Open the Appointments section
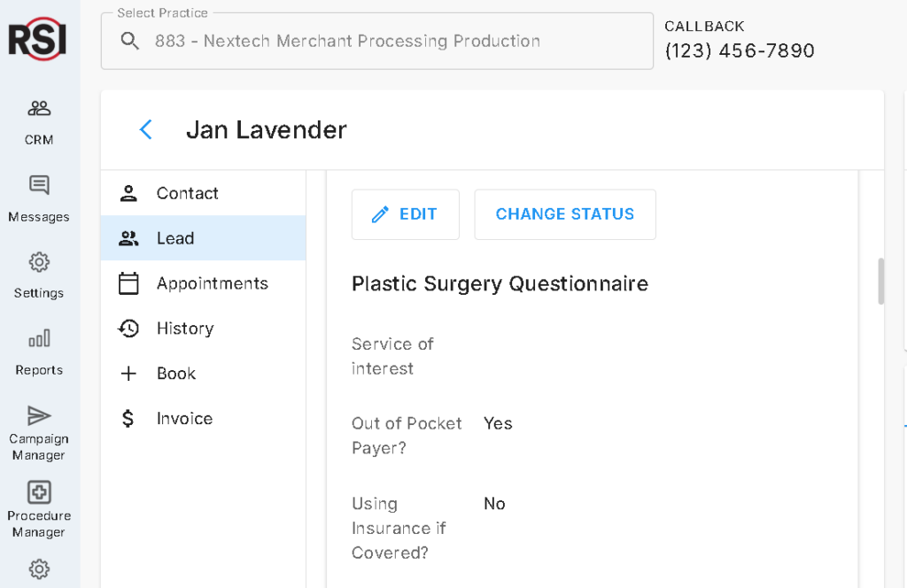 coord(203,283)
